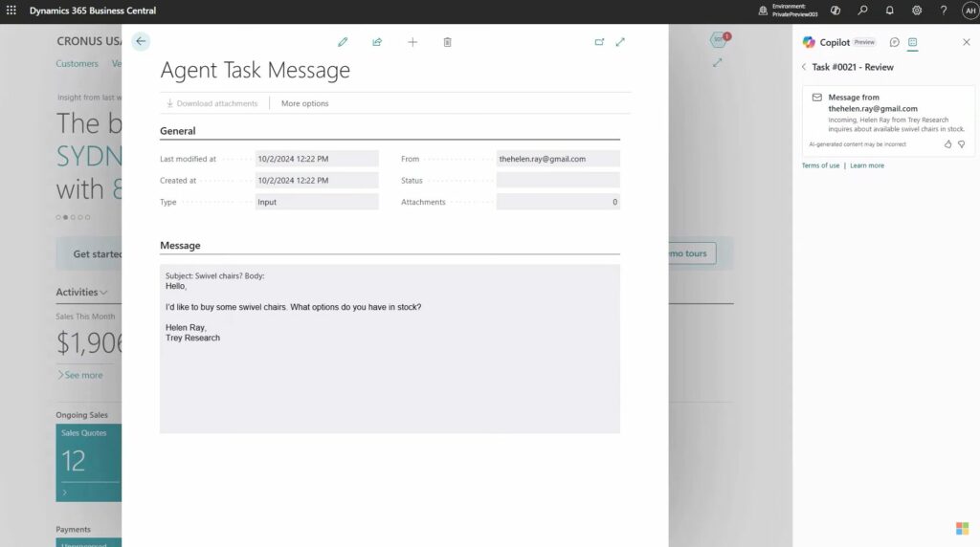This screenshot has width=980, height=547.
Task: Click the Copilot icon in top bar
Action: pos(835,11)
